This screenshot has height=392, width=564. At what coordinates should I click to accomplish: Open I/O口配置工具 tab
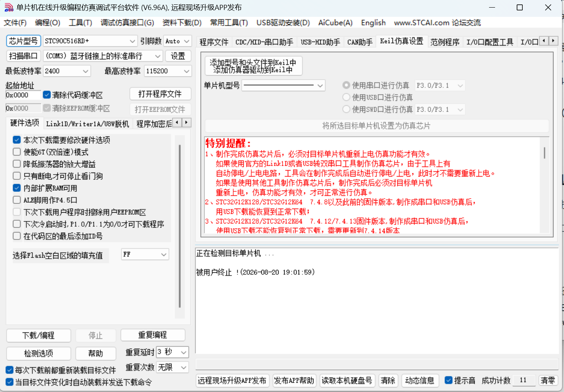click(x=490, y=42)
